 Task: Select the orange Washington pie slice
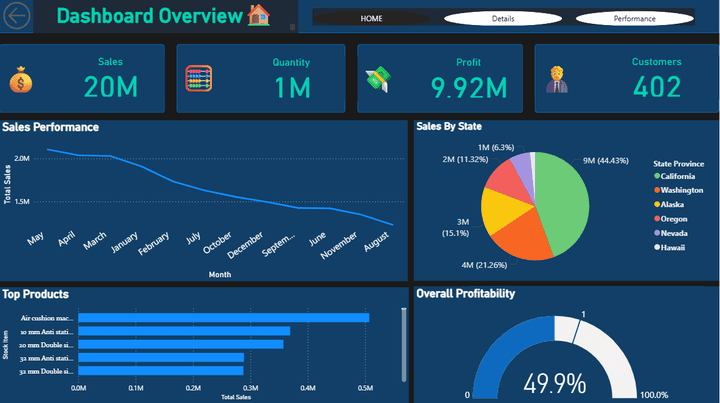pos(523,236)
